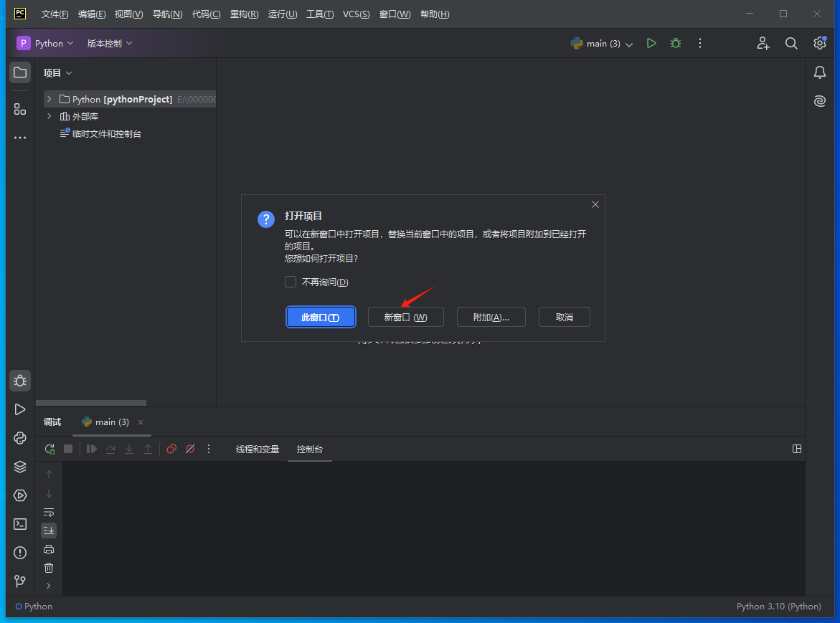This screenshot has width=840, height=623.
Task: Step over in debug toolbar
Action: [110, 449]
